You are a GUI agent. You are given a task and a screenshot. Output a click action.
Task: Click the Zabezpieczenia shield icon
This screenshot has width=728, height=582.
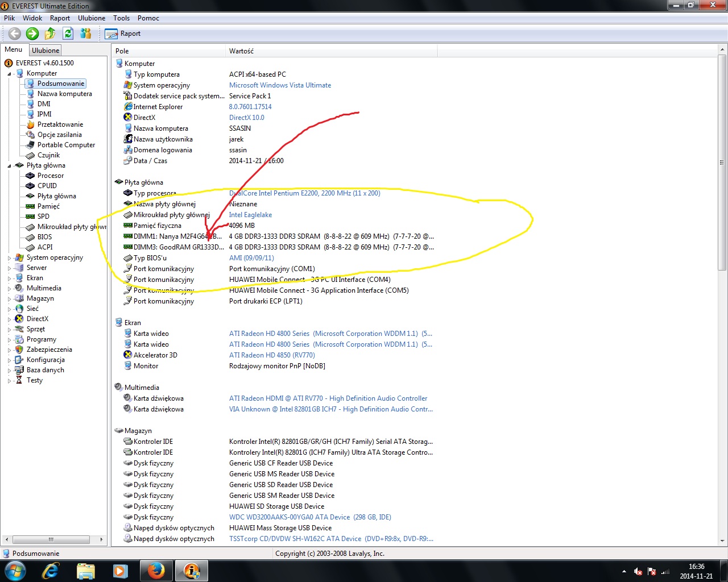point(19,350)
